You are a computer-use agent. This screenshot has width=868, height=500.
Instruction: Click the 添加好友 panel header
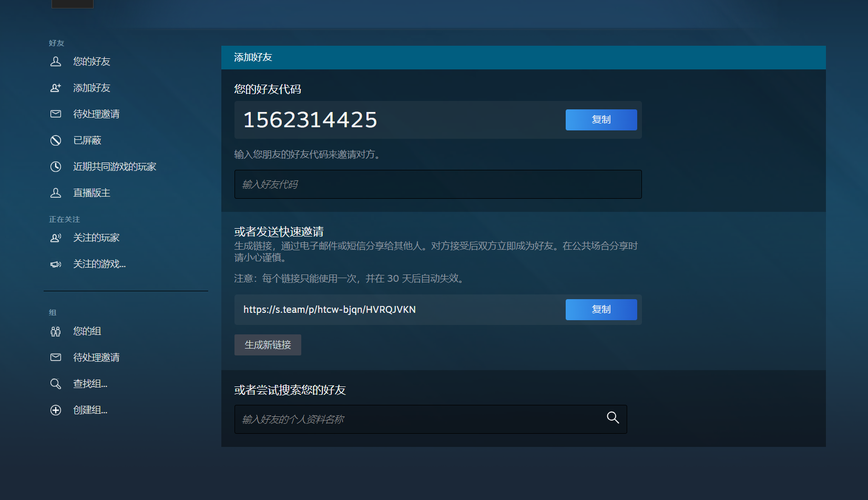pos(524,57)
